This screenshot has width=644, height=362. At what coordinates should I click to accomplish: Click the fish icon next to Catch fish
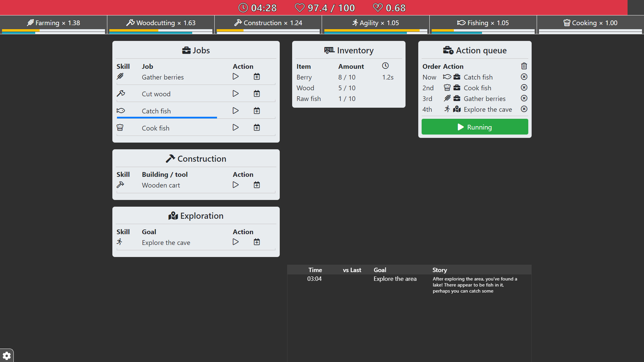pos(121,110)
